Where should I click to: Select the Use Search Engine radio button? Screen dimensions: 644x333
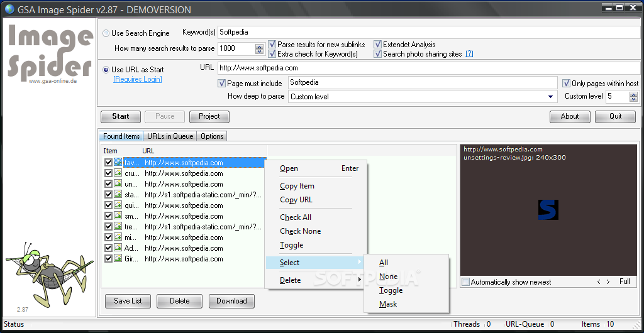click(106, 33)
